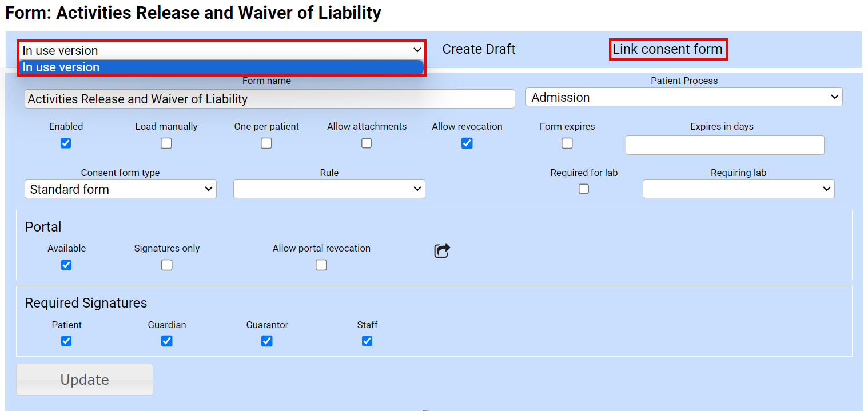Uncheck the Enabled checkbox

coord(66,143)
